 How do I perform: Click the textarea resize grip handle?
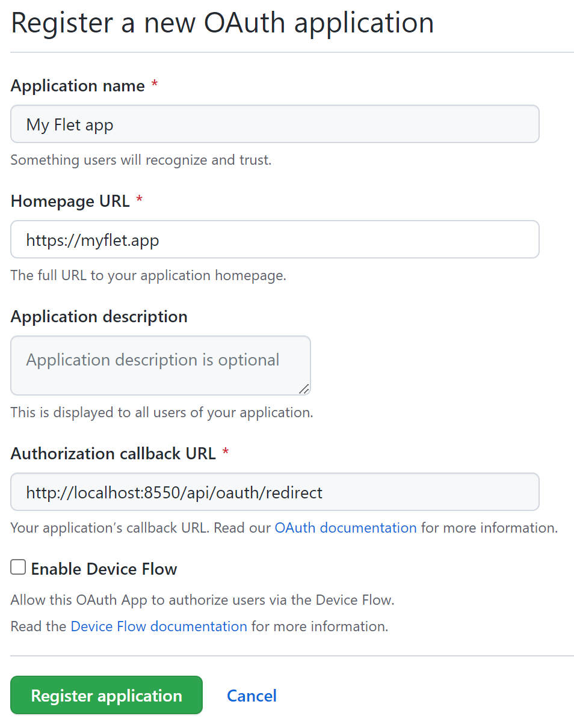(x=305, y=390)
